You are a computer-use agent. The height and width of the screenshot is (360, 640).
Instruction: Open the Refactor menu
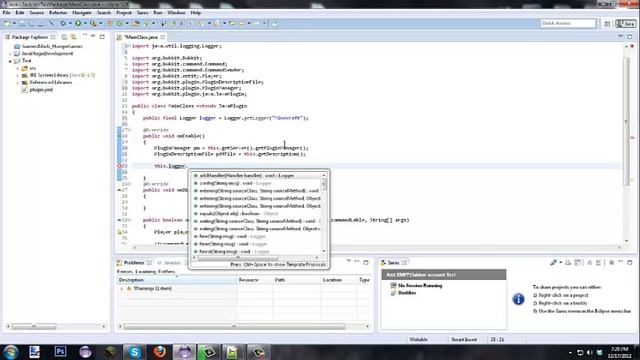pos(58,13)
